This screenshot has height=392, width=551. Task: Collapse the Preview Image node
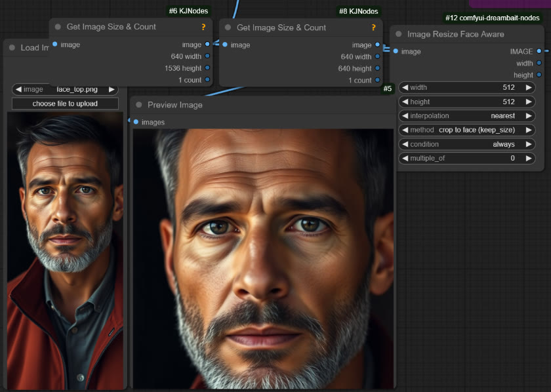(x=139, y=105)
